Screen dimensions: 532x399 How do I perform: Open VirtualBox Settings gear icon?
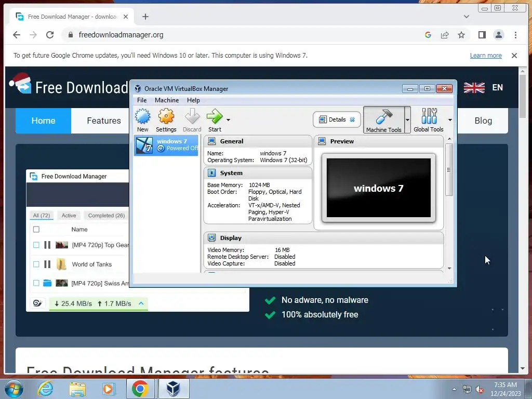pyautogui.click(x=166, y=120)
